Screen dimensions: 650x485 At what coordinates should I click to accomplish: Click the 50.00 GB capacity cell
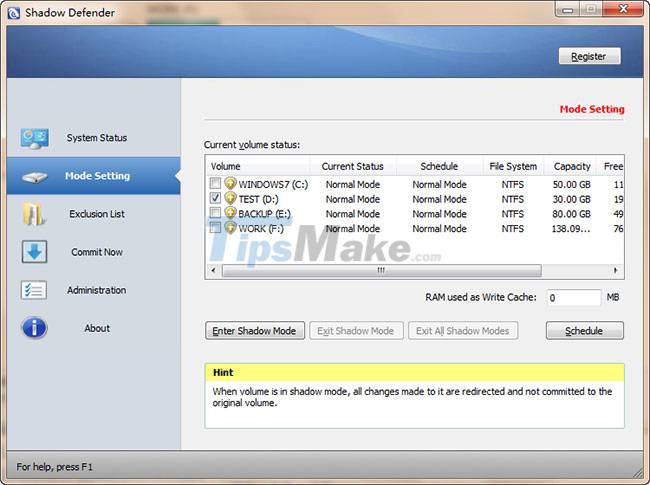tap(571, 184)
